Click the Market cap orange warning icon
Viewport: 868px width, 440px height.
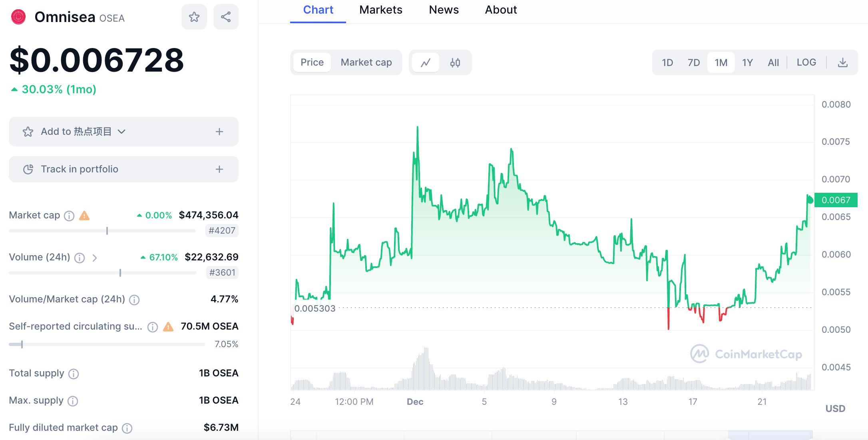coord(84,216)
